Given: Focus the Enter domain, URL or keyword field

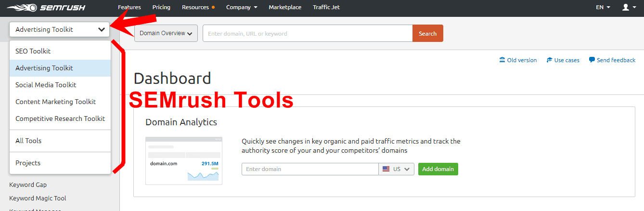Looking at the screenshot, I should tap(307, 34).
